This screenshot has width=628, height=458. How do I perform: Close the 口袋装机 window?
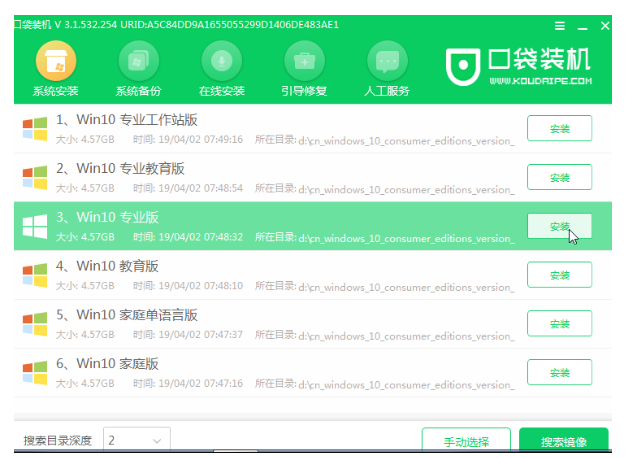tap(607, 24)
